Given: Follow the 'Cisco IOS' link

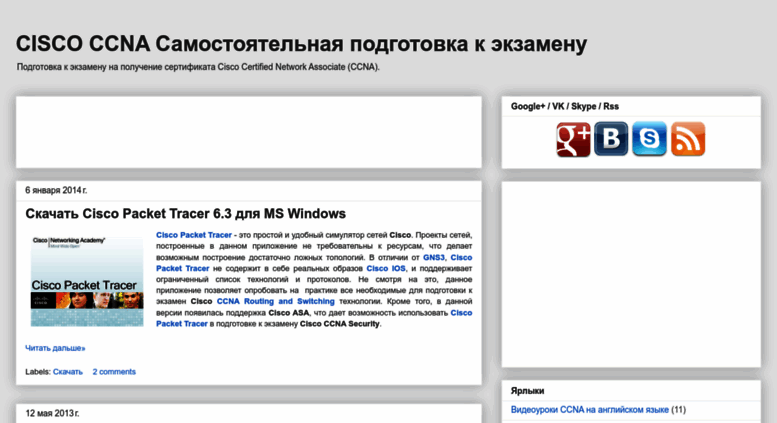Looking at the screenshot, I should click(x=386, y=268).
